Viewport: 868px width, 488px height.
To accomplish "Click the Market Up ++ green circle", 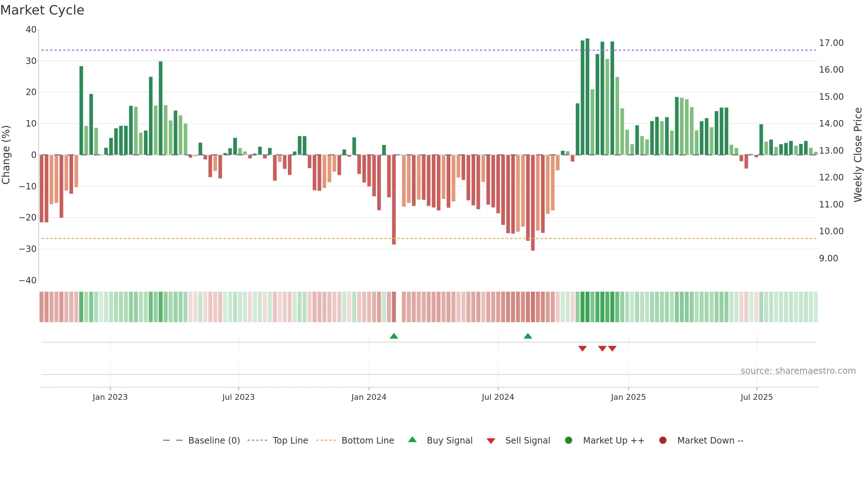I will click(x=569, y=440).
